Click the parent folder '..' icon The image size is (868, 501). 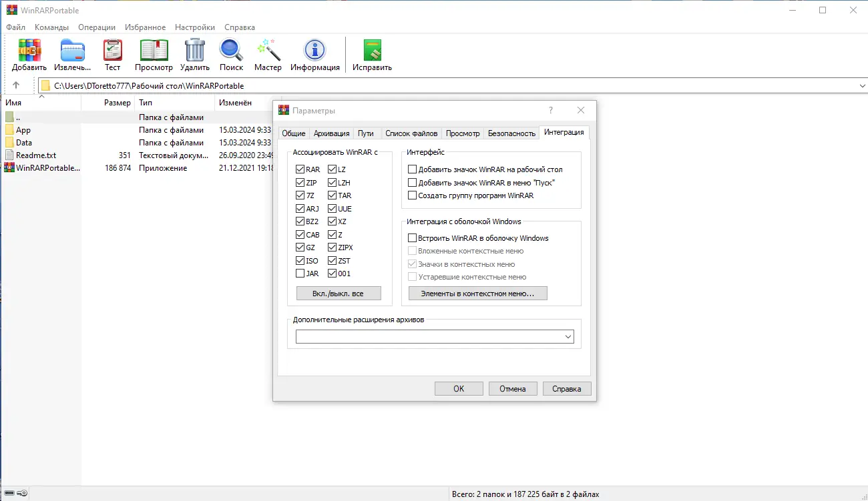tap(9, 117)
